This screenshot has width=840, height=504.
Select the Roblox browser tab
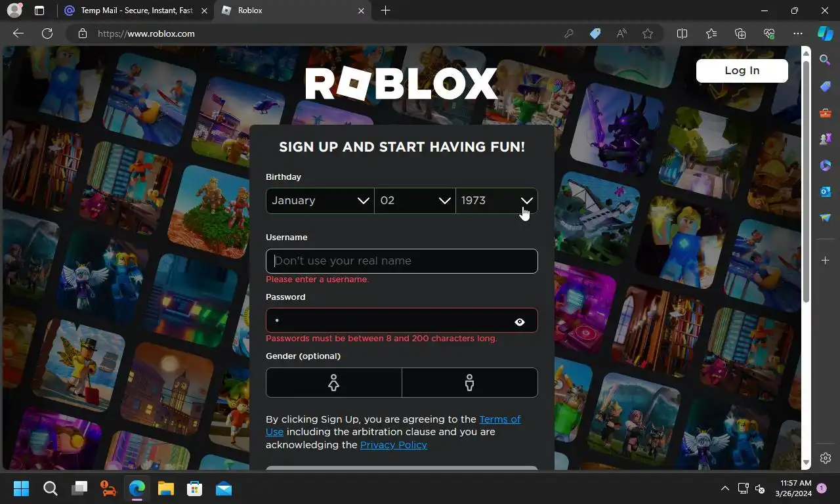pos(294,10)
